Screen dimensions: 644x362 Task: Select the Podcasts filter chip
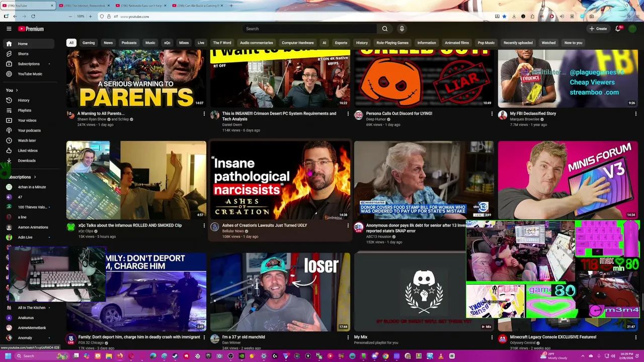pyautogui.click(x=129, y=43)
